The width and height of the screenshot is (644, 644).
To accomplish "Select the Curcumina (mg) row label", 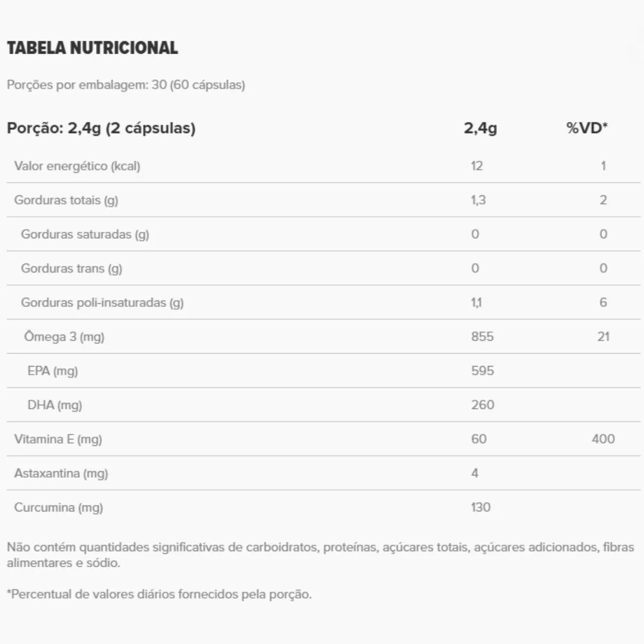I will [x=58, y=507].
